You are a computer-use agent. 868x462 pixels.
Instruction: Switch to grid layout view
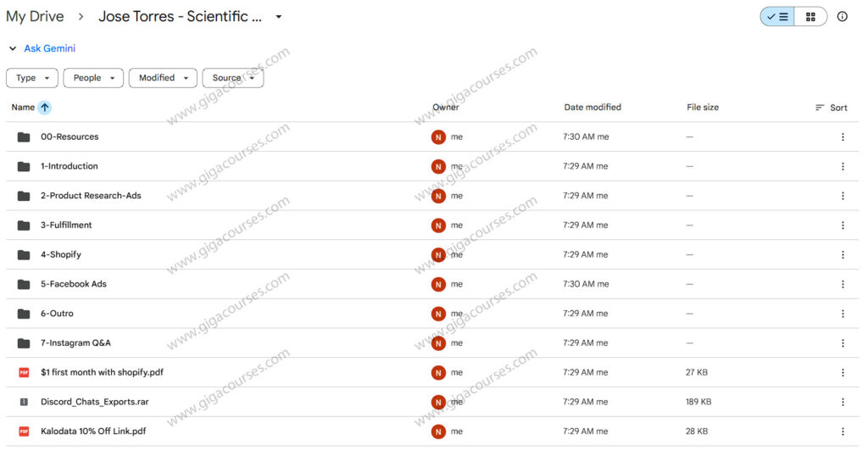tap(810, 17)
